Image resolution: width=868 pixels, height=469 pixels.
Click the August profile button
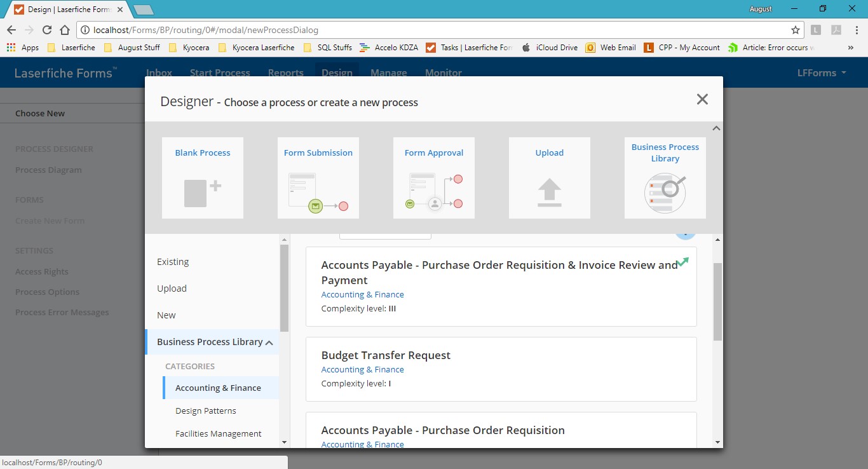tap(761, 9)
